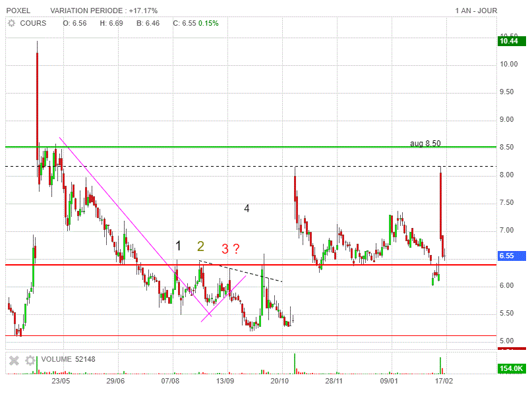Screen dimensions: 532x394
Task: Click the 10.00 price axis label
Action: tap(508, 65)
